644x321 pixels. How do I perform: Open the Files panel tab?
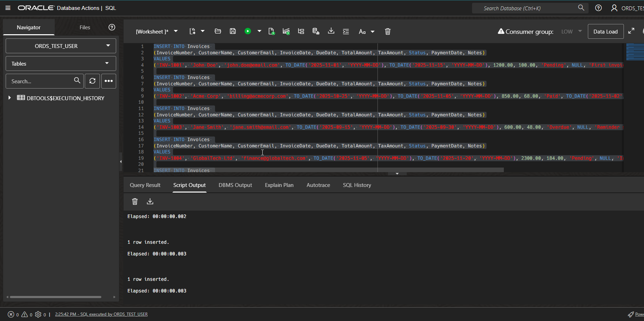coord(84,27)
